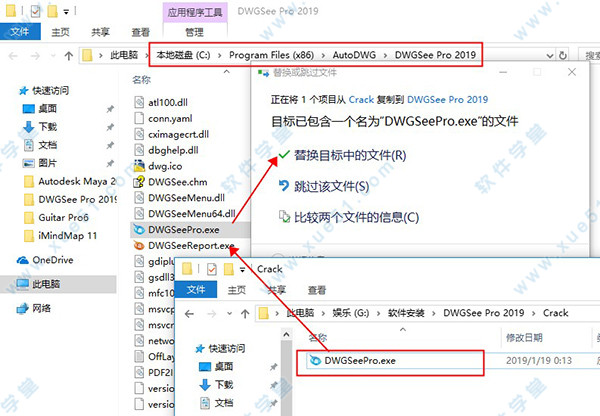Click Program Files (x86) breadcrumb segment
Image resolution: width=600 pixels, height=416 pixels.
[271, 55]
